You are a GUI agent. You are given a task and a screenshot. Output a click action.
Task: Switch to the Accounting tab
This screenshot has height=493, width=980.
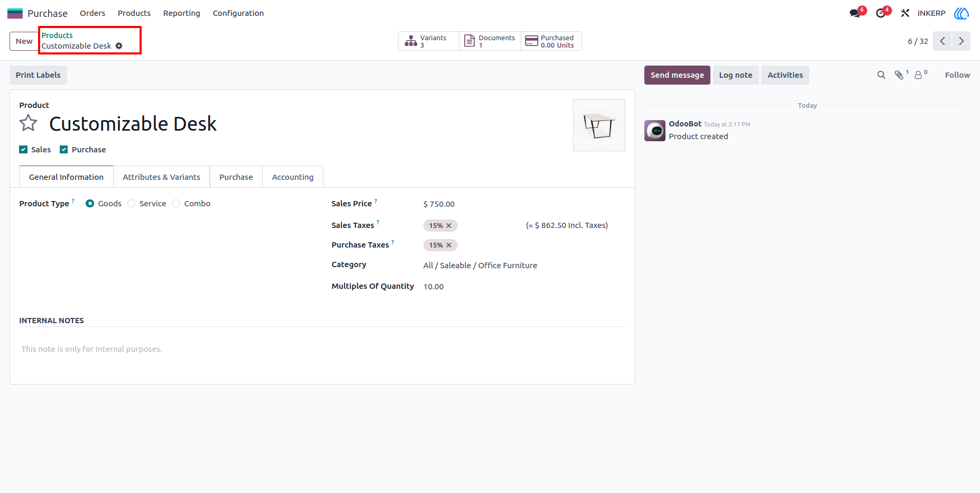click(293, 177)
